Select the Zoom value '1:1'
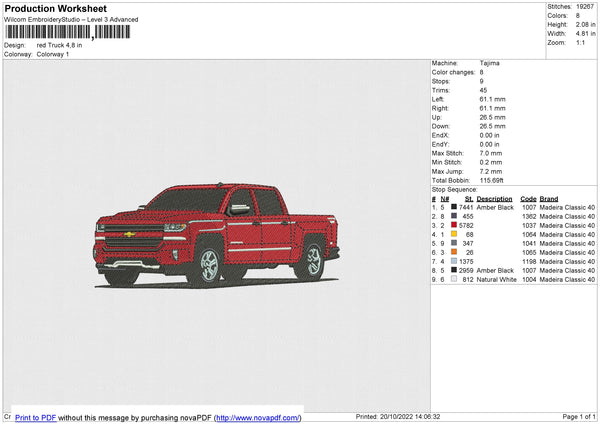The image size is (600, 424). (580, 42)
